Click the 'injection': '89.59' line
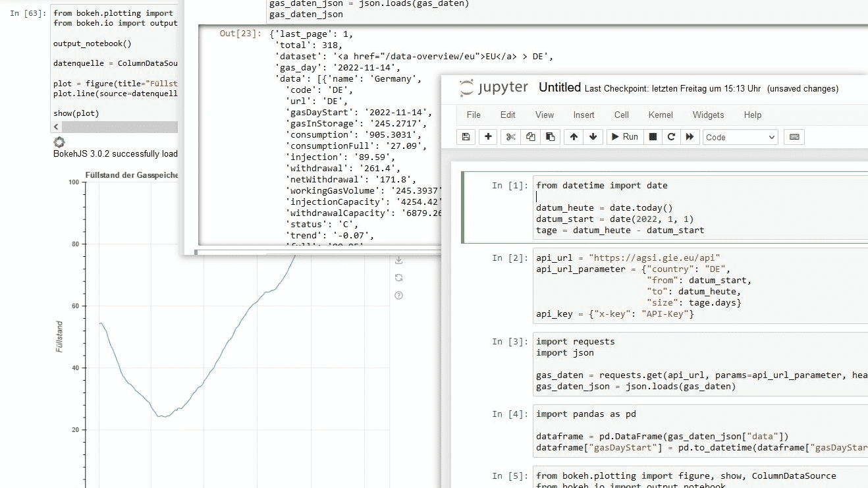The width and height of the screenshot is (868, 488). click(x=340, y=157)
